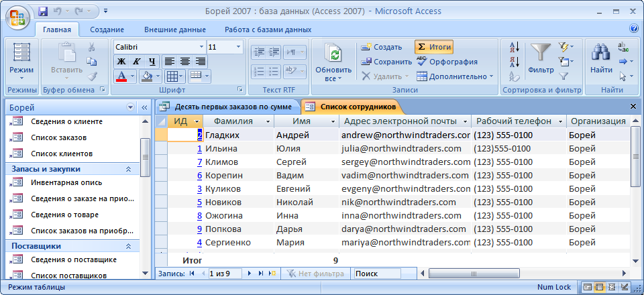Collapse Поставщики group
Image resolution: width=644 pixels, height=295 pixels.
[128, 246]
